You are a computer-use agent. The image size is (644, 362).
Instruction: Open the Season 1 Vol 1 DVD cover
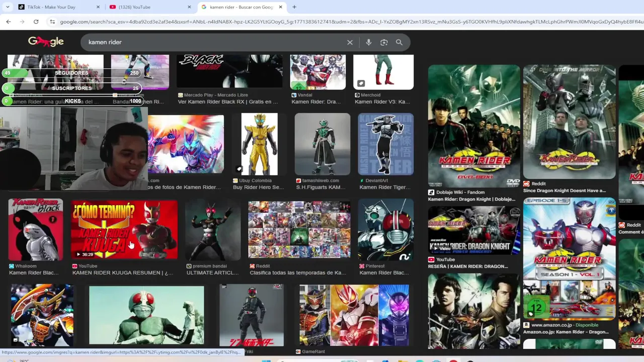(x=569, y=258)
